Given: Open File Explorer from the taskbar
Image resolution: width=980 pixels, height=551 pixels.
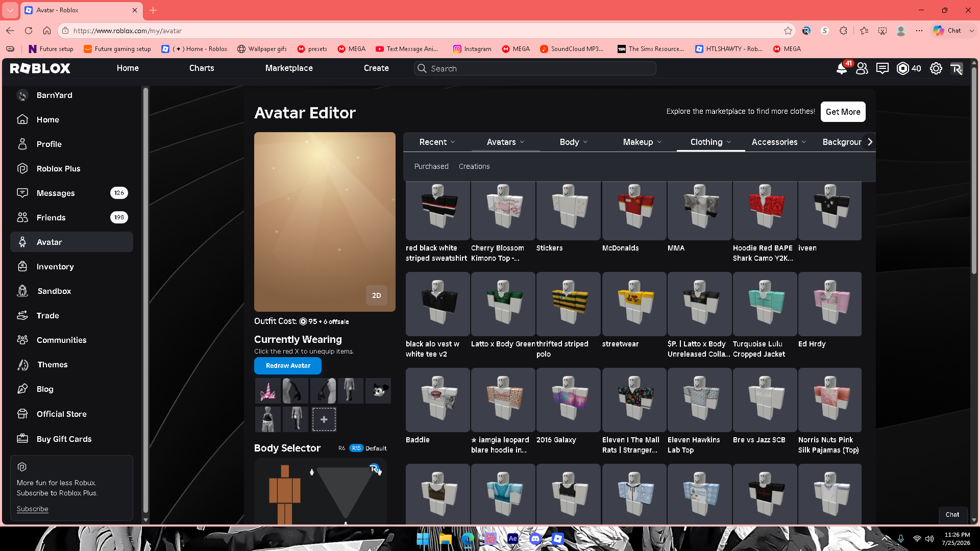Looking at the screenshot, I should (x=445, y=539).
